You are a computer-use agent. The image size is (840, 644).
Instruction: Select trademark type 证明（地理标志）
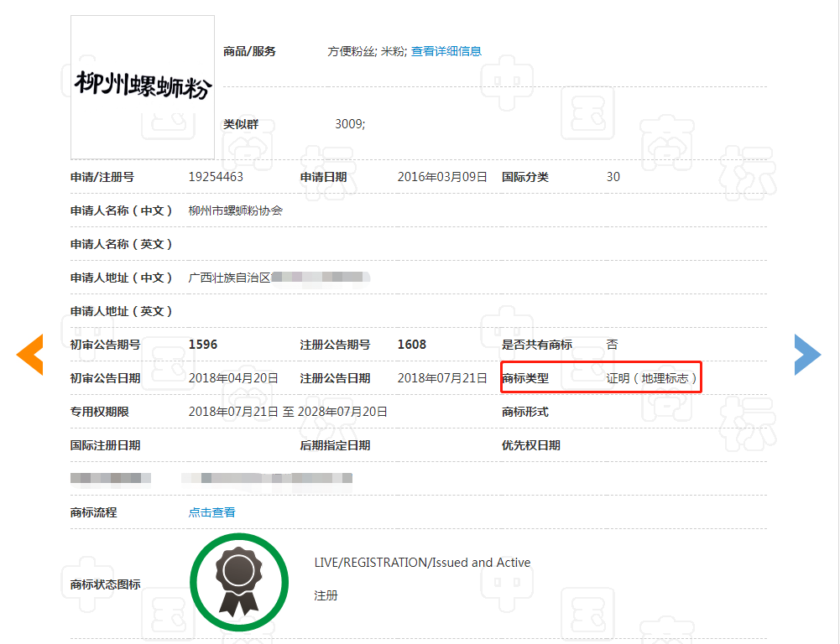(651, 378)
